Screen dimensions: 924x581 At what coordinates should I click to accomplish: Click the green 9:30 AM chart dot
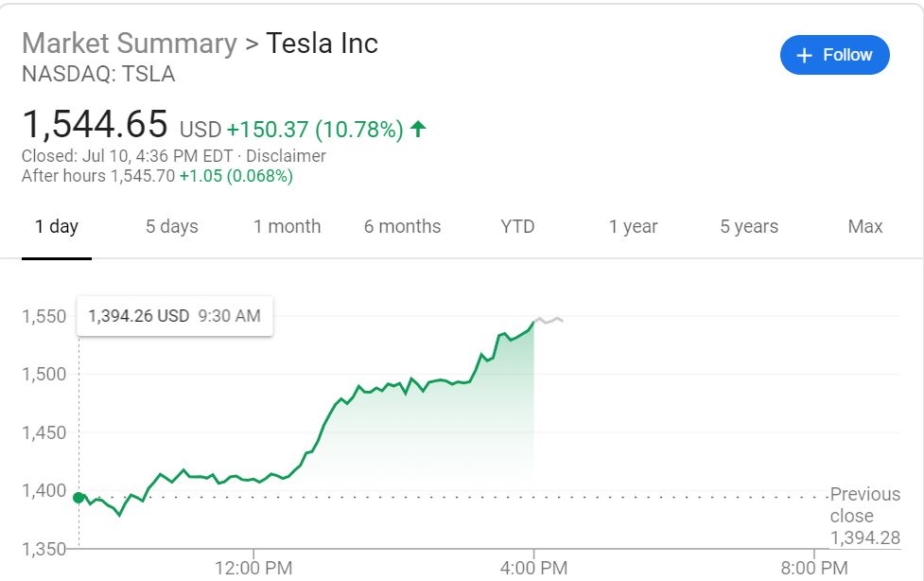pyautogui.click(x=78, y=497)
